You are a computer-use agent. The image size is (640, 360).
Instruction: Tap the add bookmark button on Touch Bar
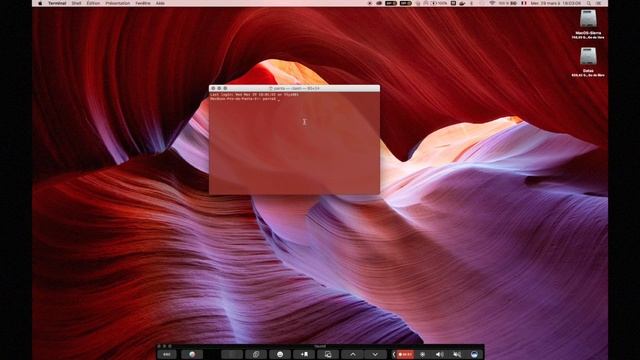(x=304, y=354)
